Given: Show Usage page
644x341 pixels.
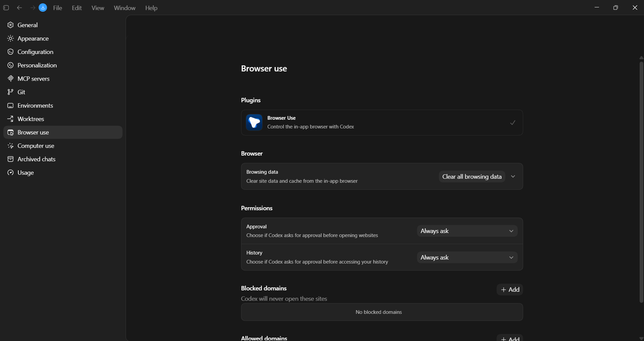Looking at the screenshot, I should click(x=63, y=173).
